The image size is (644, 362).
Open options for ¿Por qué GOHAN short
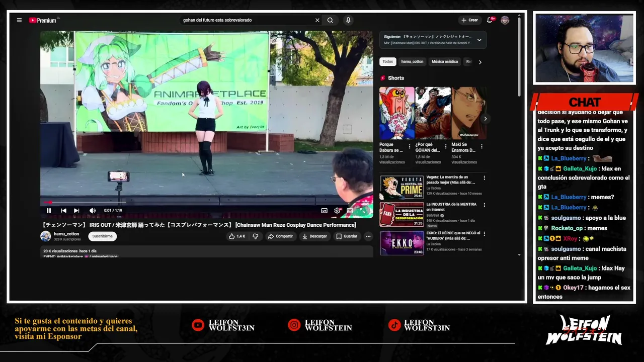coord(445,147)
